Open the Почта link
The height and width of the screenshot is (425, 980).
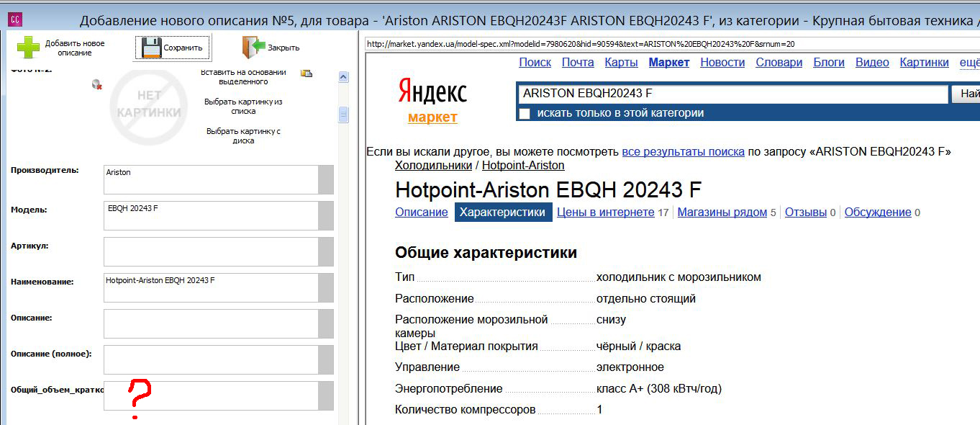578,63
